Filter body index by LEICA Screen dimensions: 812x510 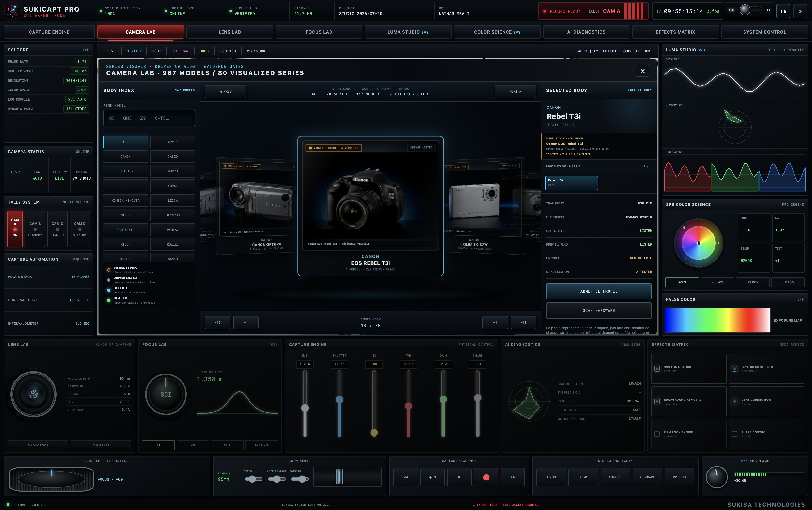tap(173, 200)
